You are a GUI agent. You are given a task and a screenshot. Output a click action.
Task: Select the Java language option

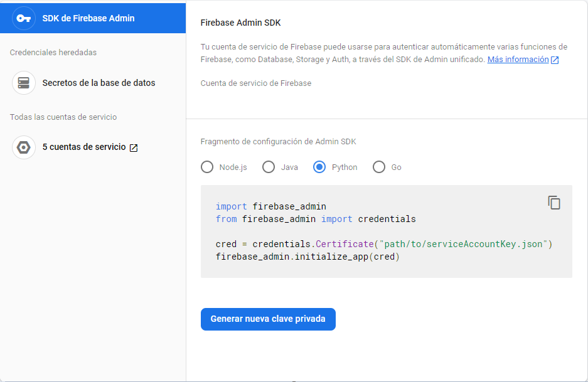pos(269,167)
